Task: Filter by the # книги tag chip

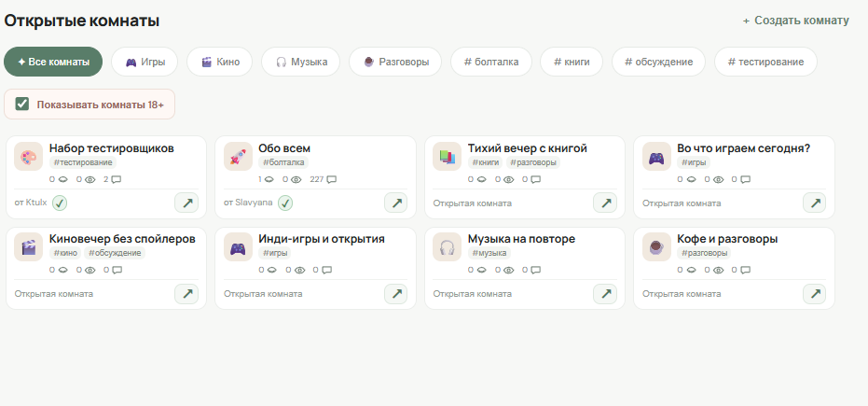Action: pyautogui.click(x=572, y=62)
